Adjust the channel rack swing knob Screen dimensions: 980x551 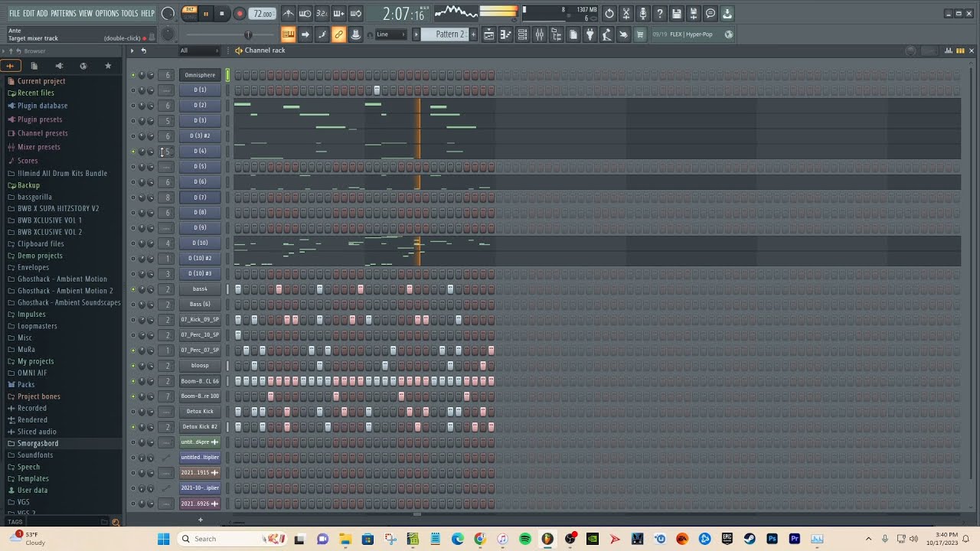(910, 51)
